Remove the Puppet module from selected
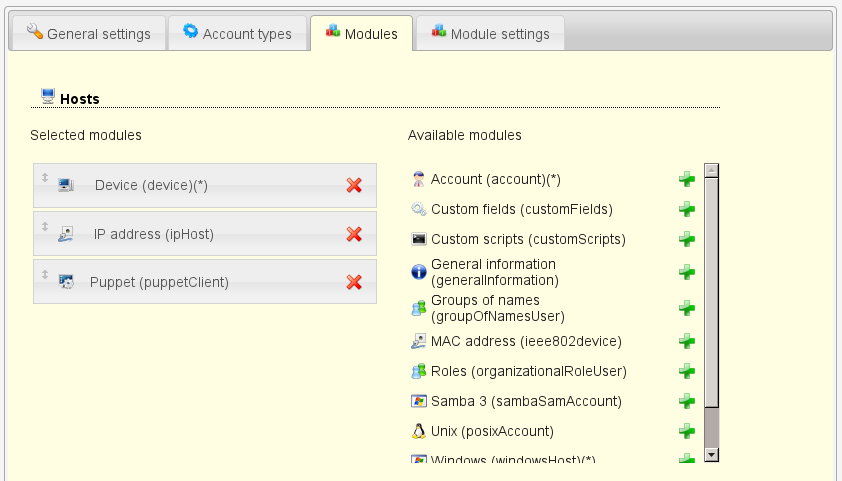 (x=354, y=282)
